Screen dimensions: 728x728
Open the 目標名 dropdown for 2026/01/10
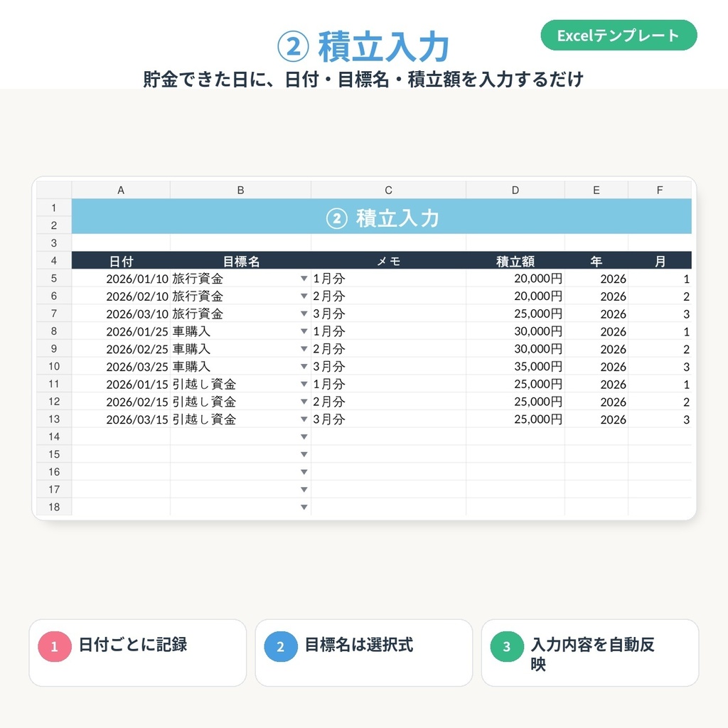click(x=304, y=279)
